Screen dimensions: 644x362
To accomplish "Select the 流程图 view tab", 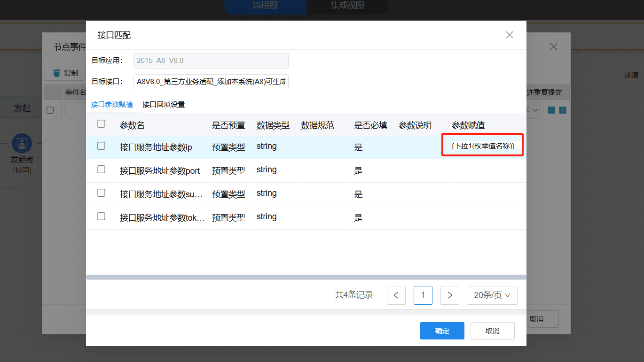I will pos(265,6).
